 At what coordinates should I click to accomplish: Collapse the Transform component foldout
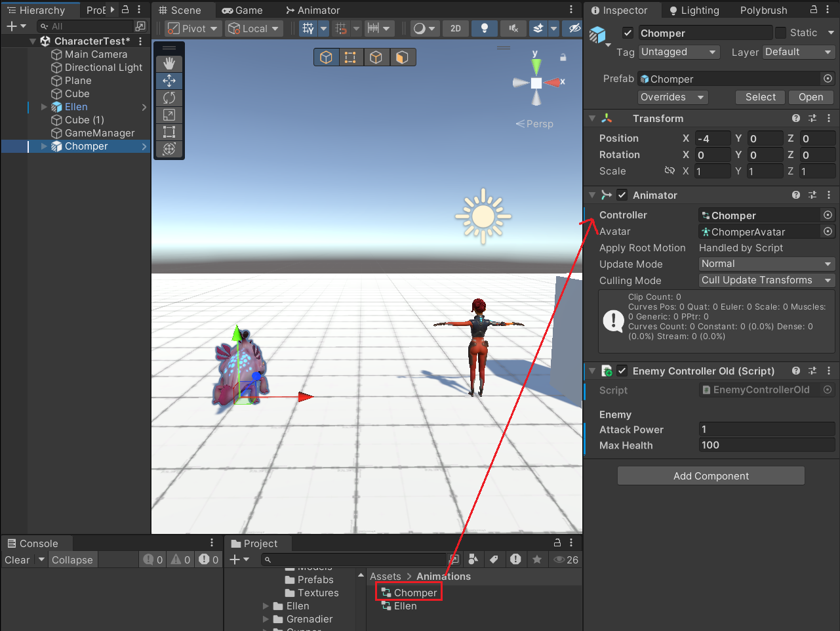592,119
